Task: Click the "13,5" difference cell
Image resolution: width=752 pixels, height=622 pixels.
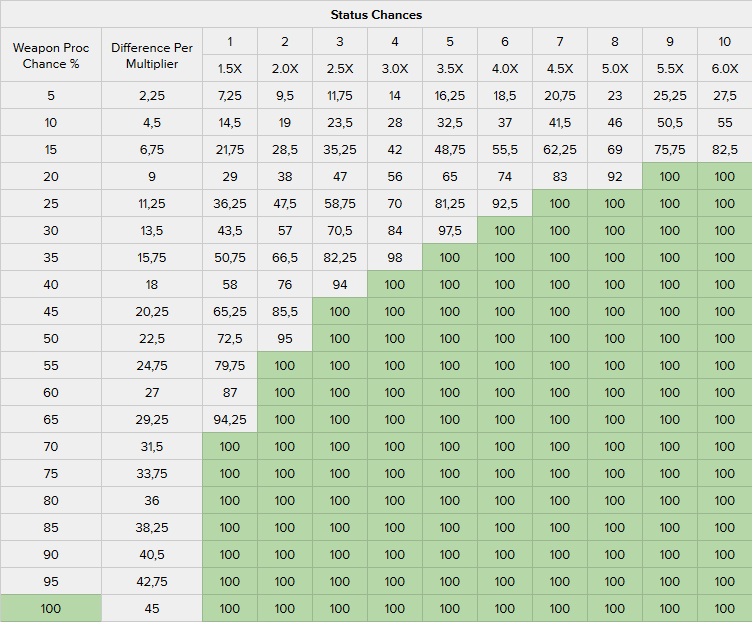Action: pyautogui.click(x=152, y=231)
